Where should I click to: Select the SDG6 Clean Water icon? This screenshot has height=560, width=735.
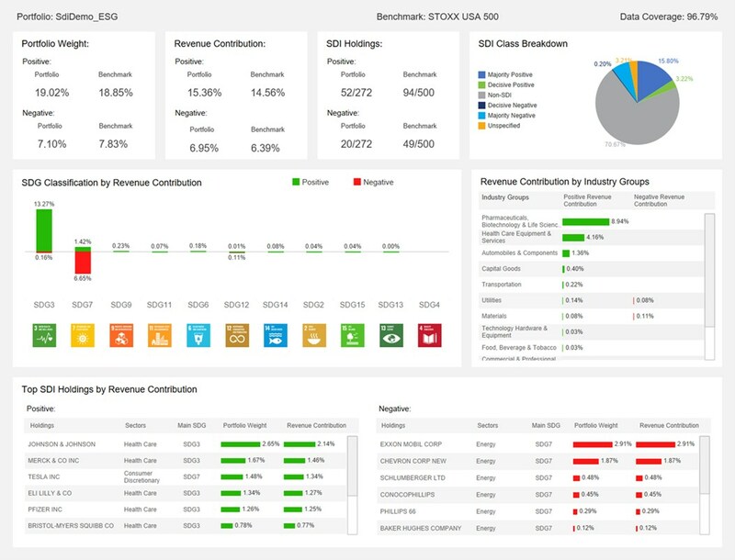pyautogui.click(x=198, y=334)
